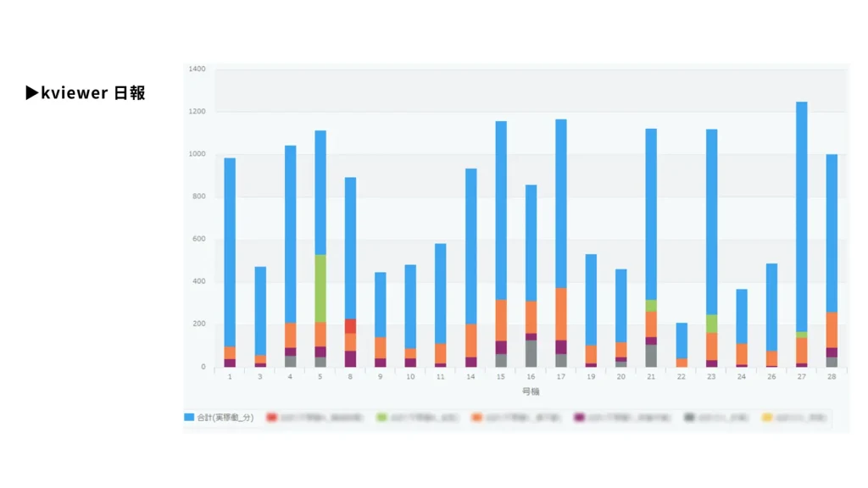Hide the gray legend series
This screenshot has height=488, width=868.
(x=690, y=418)
